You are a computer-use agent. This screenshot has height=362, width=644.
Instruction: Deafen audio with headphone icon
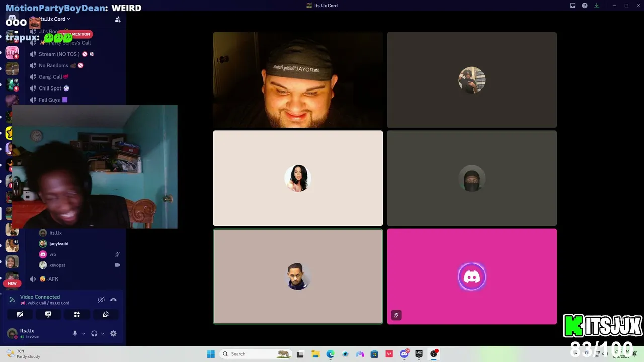pyautogui.click(x=94, y=333)
